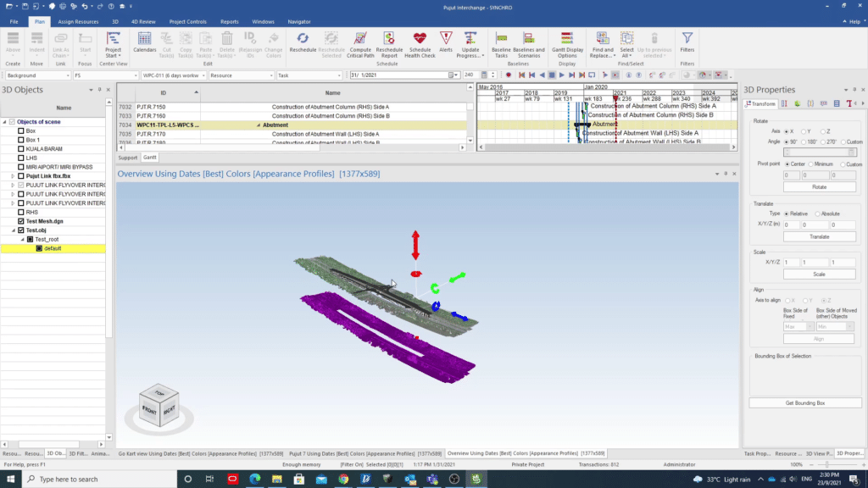Click the Translate button
868x488 pixels.
click(x=820, y=237)
